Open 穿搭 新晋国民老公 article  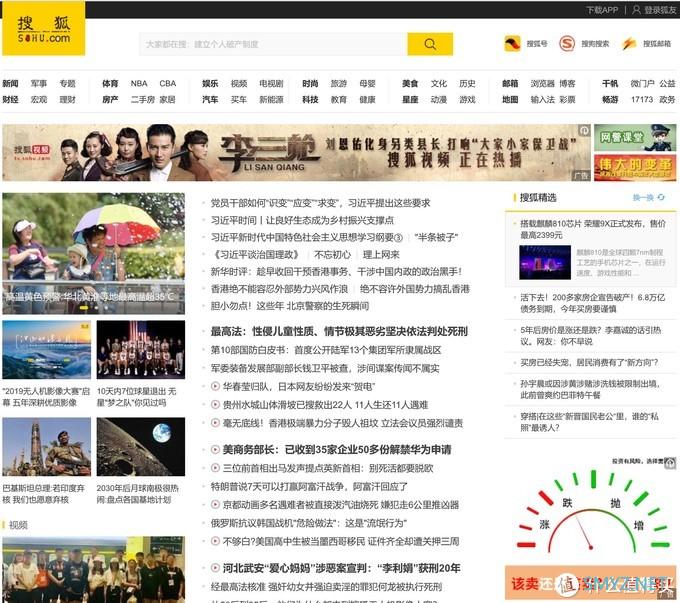point(589,422)
